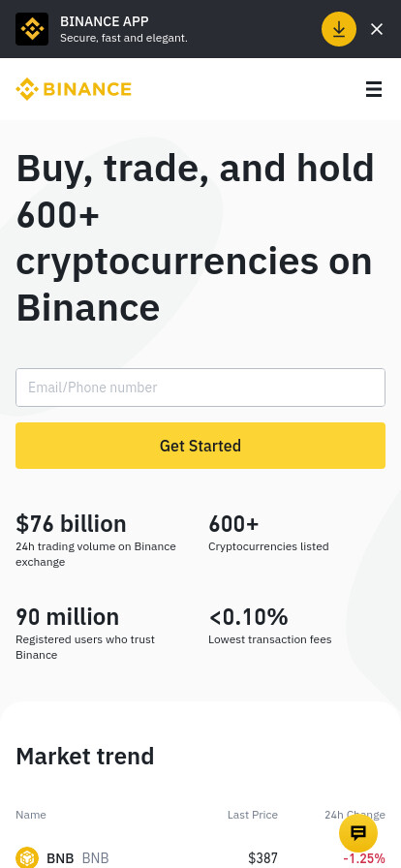Screen dimensions: 401x868
Task: Click the Market trend heading
Action: (84, 757)
